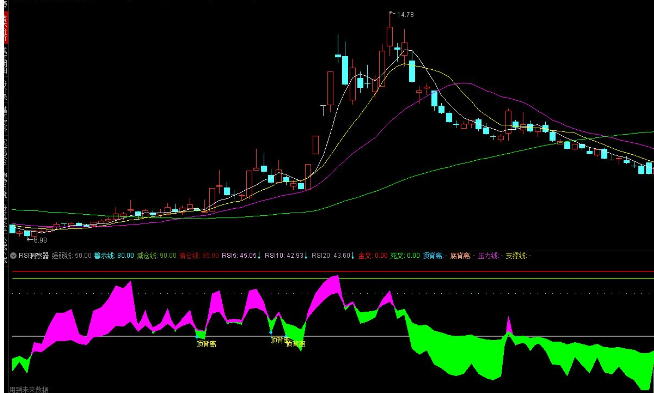Click the 死叉 0.00 label
This screenshot has height=393, width=654.
405,256
